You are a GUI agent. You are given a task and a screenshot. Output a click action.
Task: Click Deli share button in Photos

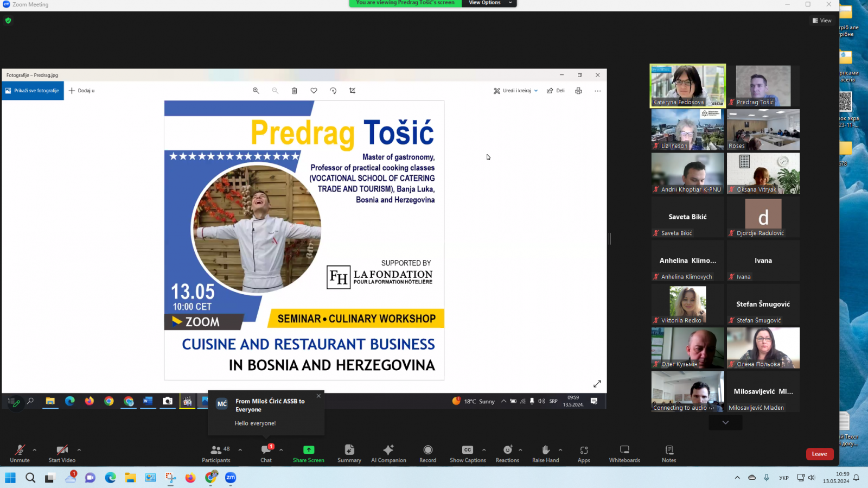point(556,91)
